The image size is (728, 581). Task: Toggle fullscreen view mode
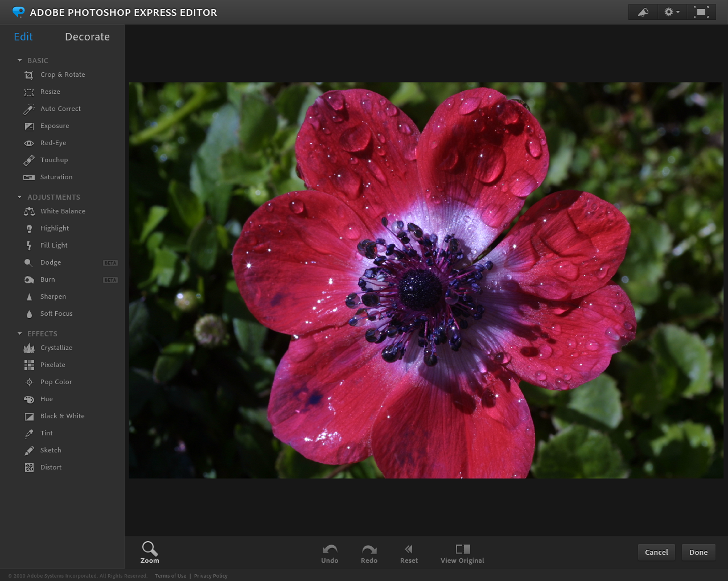[x=701, y=11]
